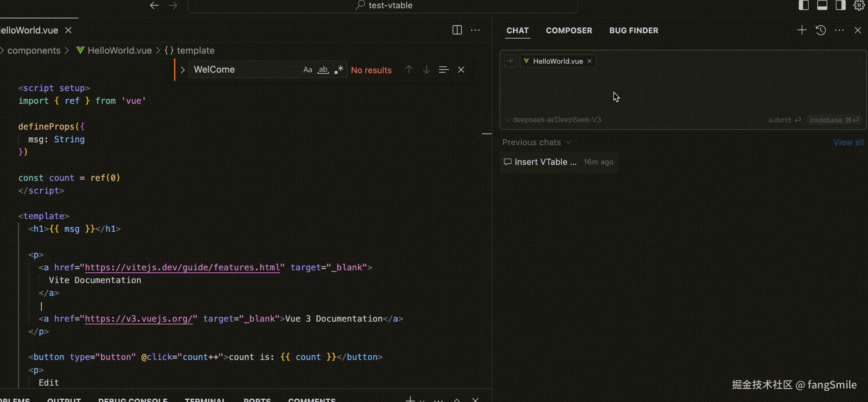Click the 'No results' find status text
This screenshot has width=868, height=402.
coord(371,70)
